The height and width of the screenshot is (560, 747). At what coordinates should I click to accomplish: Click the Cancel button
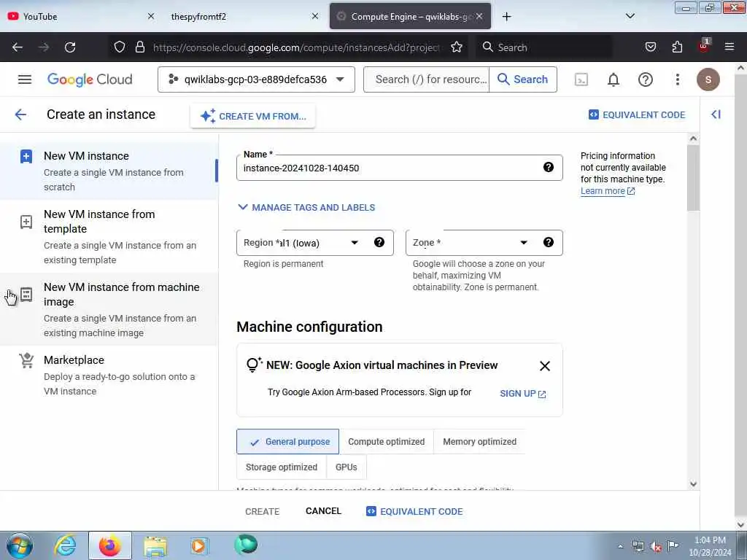(x=323, y=511)
